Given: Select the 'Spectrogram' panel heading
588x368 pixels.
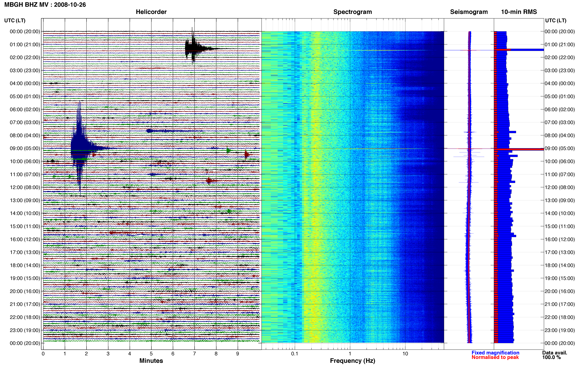Looking at the screenshot, I should [352, 12].
